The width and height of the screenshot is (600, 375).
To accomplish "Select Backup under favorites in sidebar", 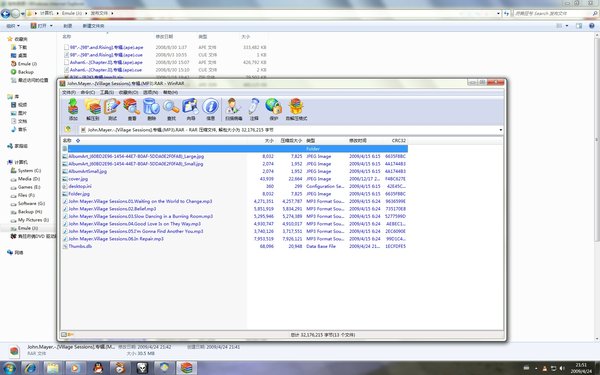I will [x=26, y=72].
